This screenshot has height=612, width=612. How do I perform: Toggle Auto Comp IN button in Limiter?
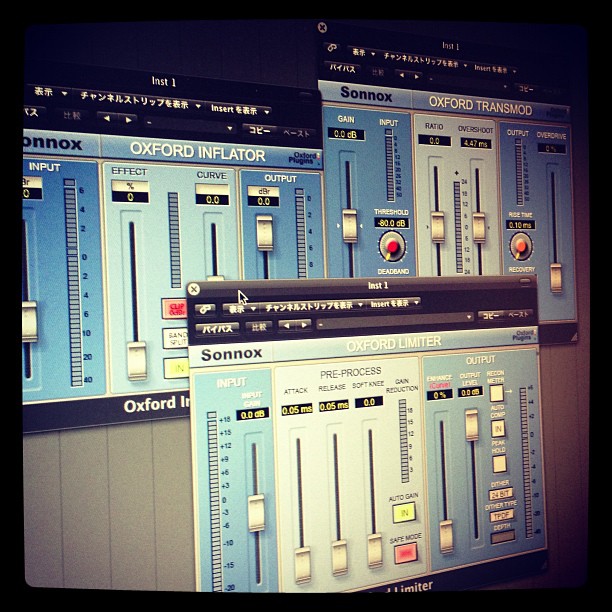coord(498,429)
